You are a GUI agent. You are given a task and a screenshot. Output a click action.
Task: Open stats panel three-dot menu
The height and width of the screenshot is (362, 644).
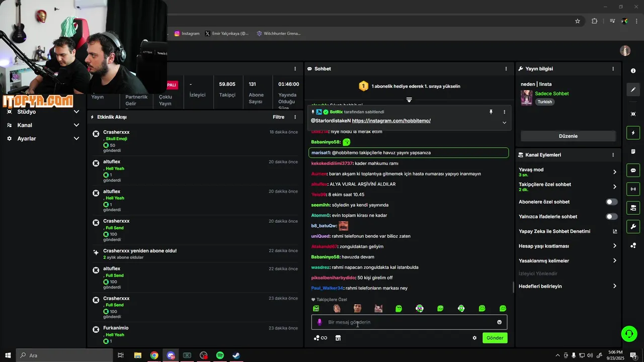pyautogui.click(x=295, y=69)
